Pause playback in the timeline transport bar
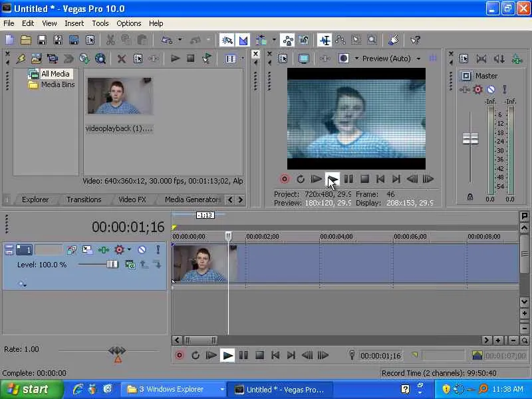 coord(243,356)
